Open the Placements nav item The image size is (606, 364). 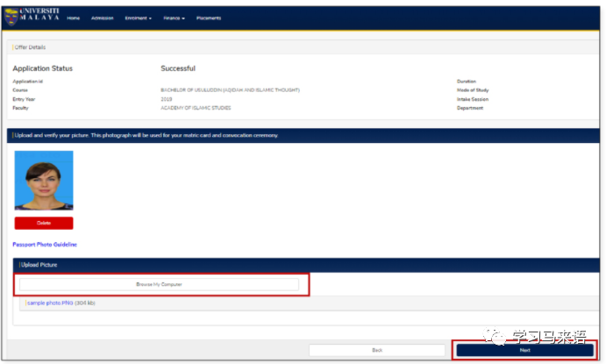pyautogui.click(x=209, y=18)
